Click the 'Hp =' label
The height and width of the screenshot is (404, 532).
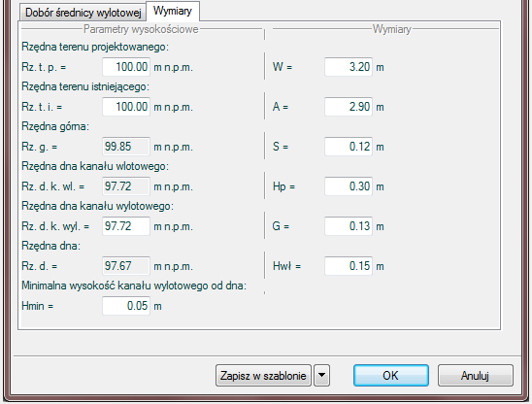[x=284, y=186]
